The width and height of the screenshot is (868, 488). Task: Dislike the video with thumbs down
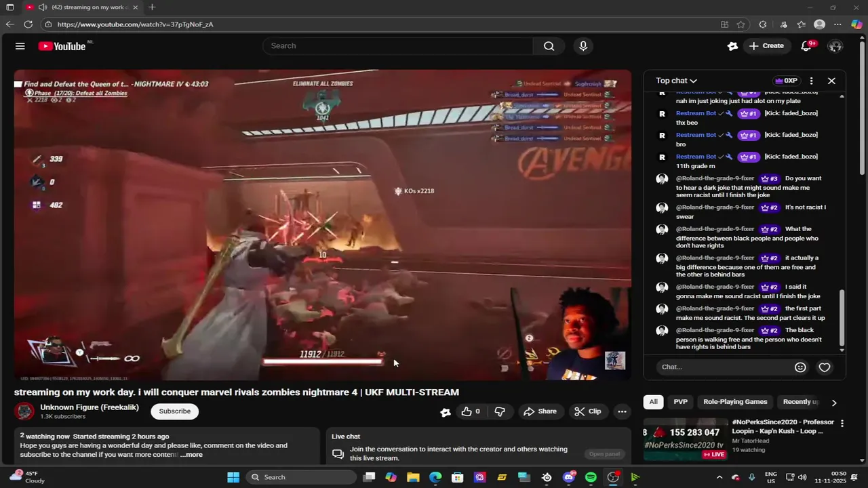500,411
